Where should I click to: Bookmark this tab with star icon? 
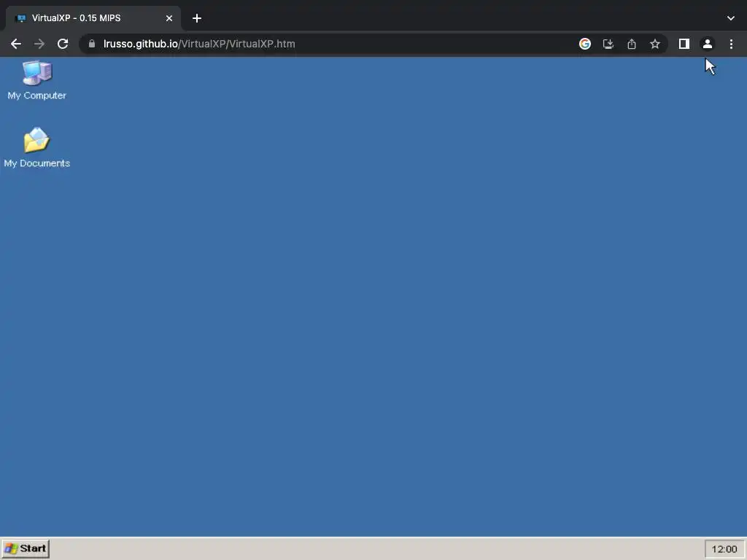click(655, 44)
